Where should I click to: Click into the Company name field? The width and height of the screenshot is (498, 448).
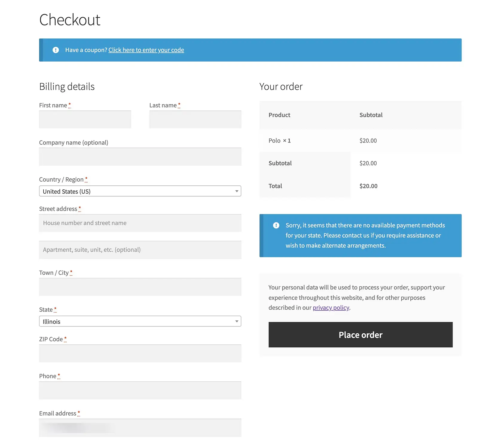click(140, 157)
